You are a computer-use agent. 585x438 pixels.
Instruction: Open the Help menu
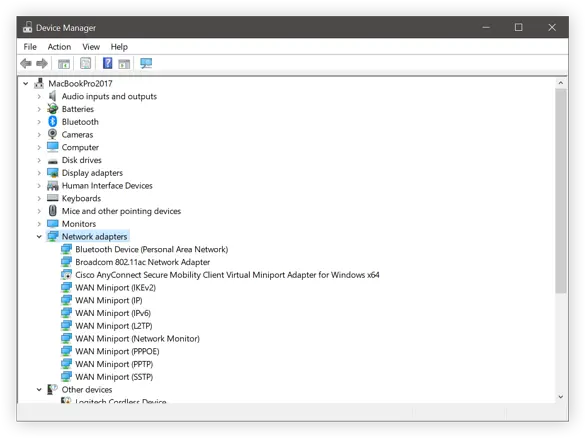(x=119, y=47)
